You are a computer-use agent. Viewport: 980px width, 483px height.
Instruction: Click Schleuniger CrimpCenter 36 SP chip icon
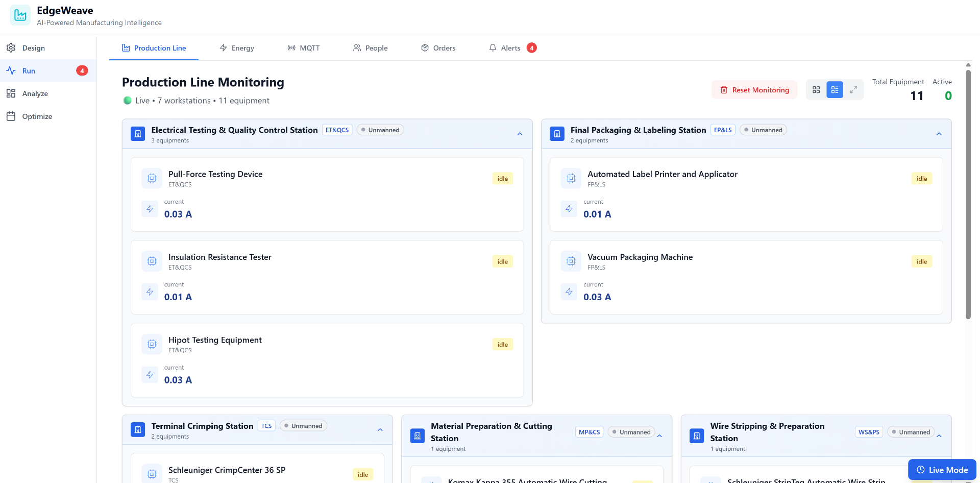tap(152, 474)
